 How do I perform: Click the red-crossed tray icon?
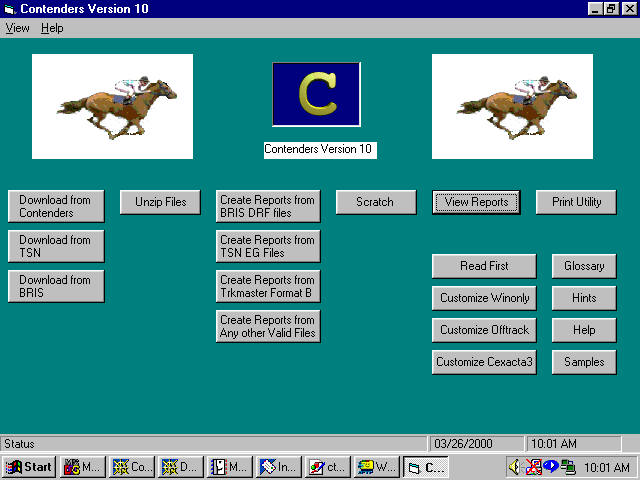pyautogui.click(x=533, y=467)
